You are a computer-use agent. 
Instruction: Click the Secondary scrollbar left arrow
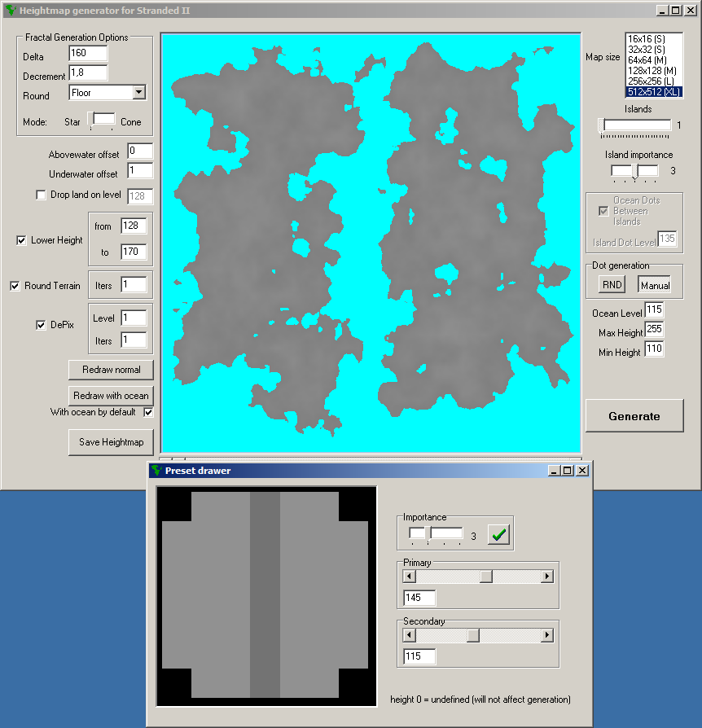pos(409,635)
